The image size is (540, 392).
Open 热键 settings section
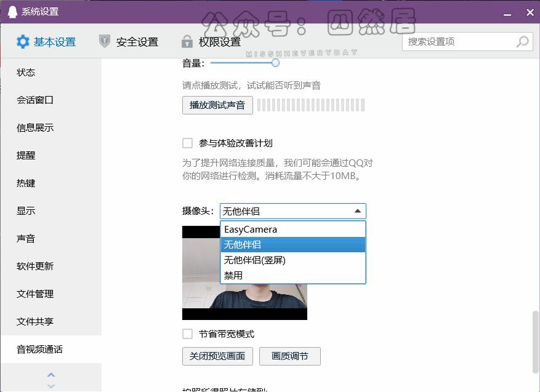51,183
